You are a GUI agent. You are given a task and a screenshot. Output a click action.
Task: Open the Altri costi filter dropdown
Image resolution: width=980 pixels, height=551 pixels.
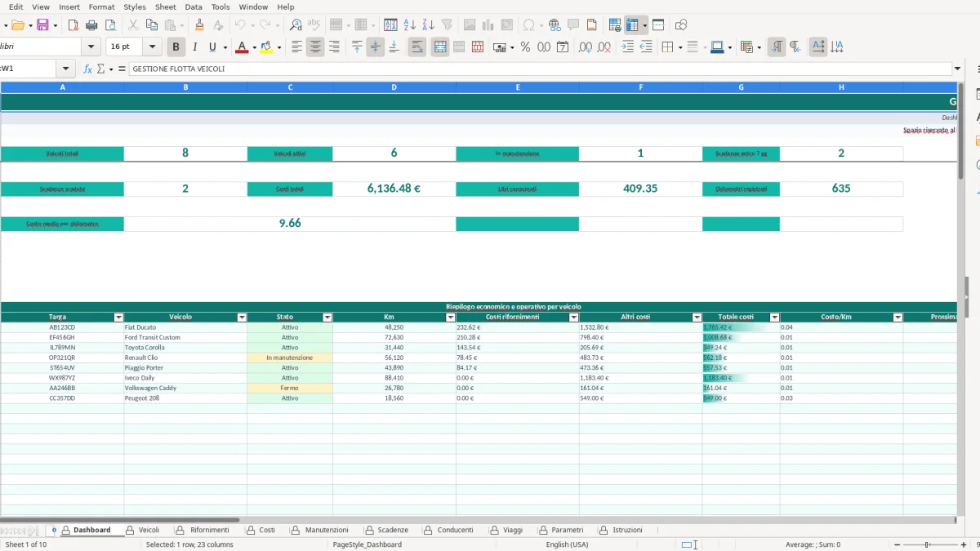click(697, 318)
